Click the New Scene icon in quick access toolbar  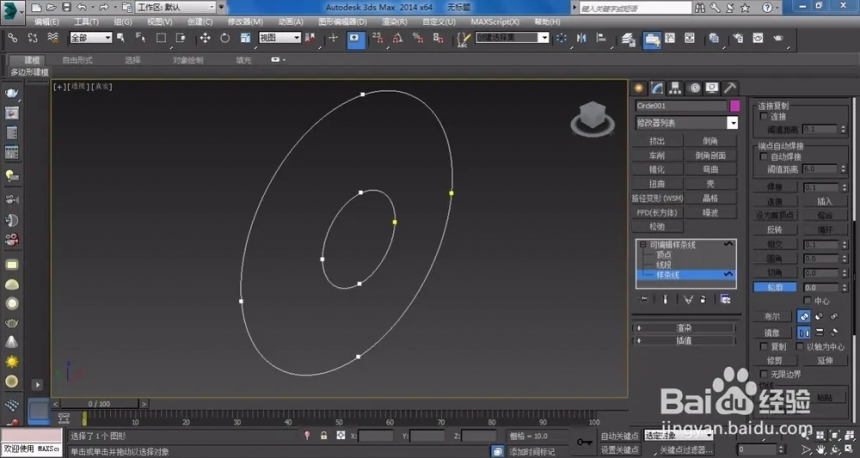pyautogui.click(x=36, y=7)
